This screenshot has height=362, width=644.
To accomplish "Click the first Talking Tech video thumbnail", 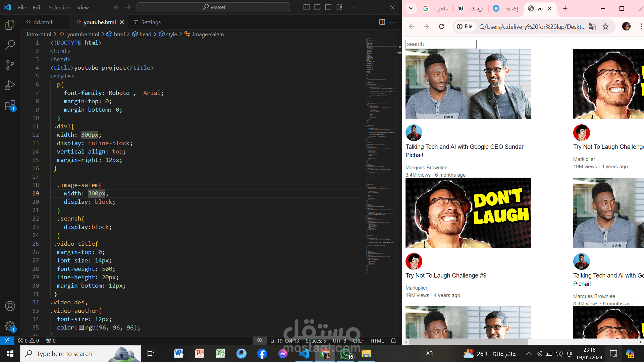I will point(468,84).
